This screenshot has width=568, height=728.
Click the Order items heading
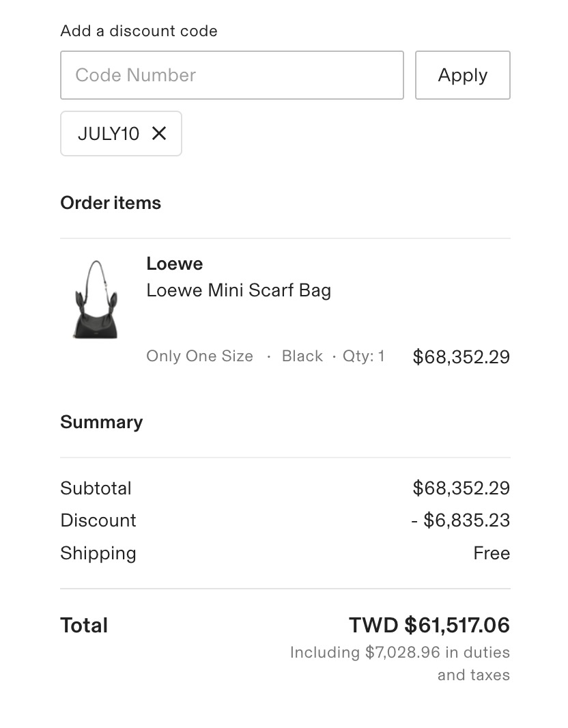click(x=111, y=203)
